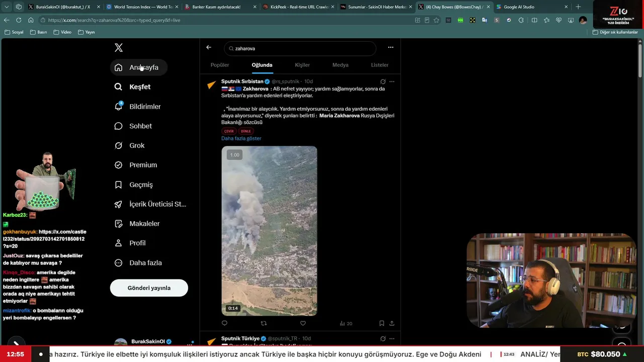Switch to Sunumlar SakinOl Haber browser tab
The image size is (644, 362).
[x=376, y=7]
